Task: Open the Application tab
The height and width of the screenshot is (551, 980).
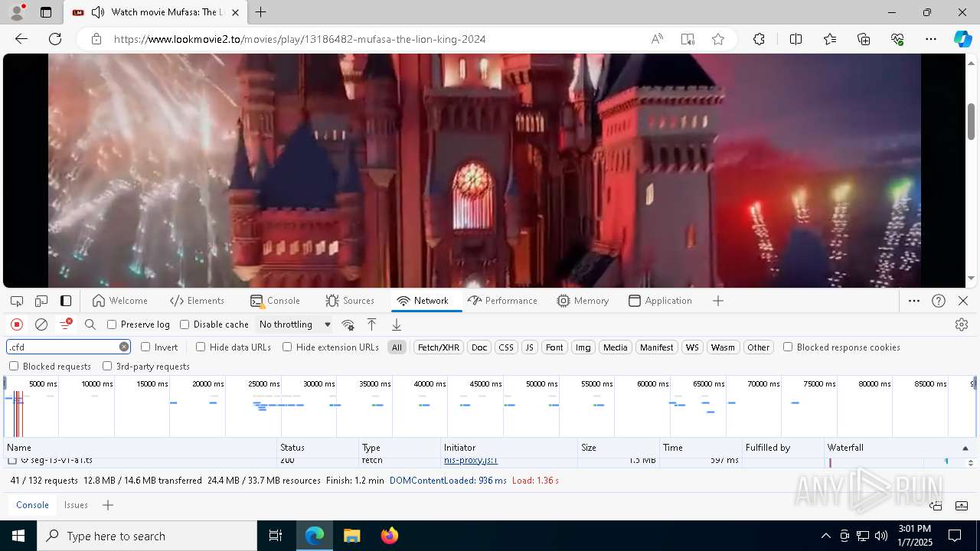Action: point(660,301)
